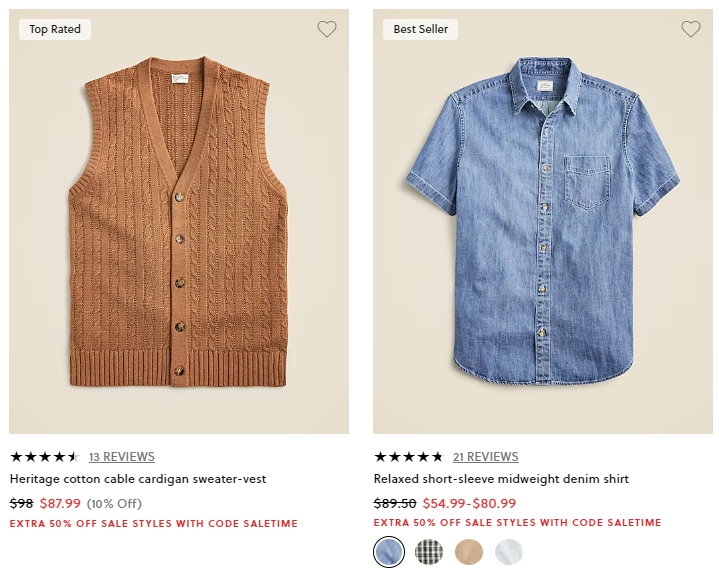Click the $54.99-$80.99 price range
719x582 pixels.
tap(469, 503)
